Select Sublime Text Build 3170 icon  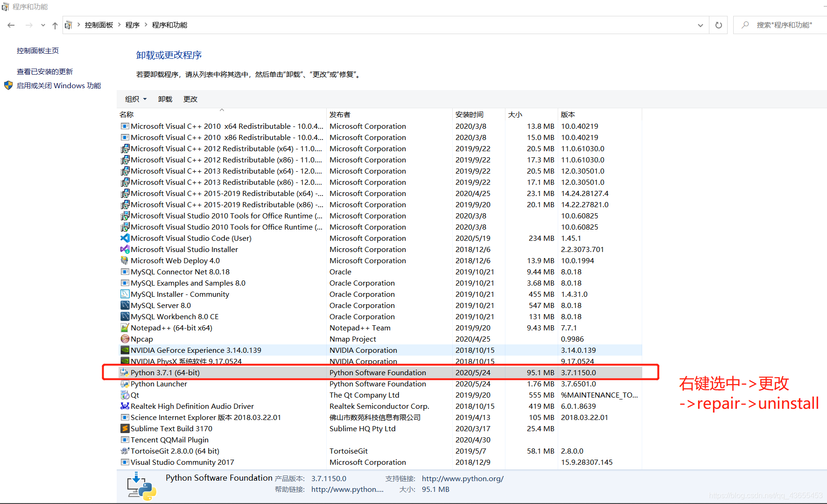[125, 428]
